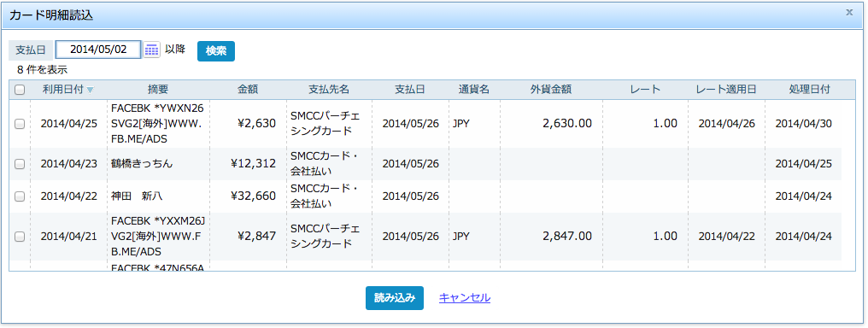Tick the 2014/04/21 row checkbox
868x328 pixels.
[20, 237]
